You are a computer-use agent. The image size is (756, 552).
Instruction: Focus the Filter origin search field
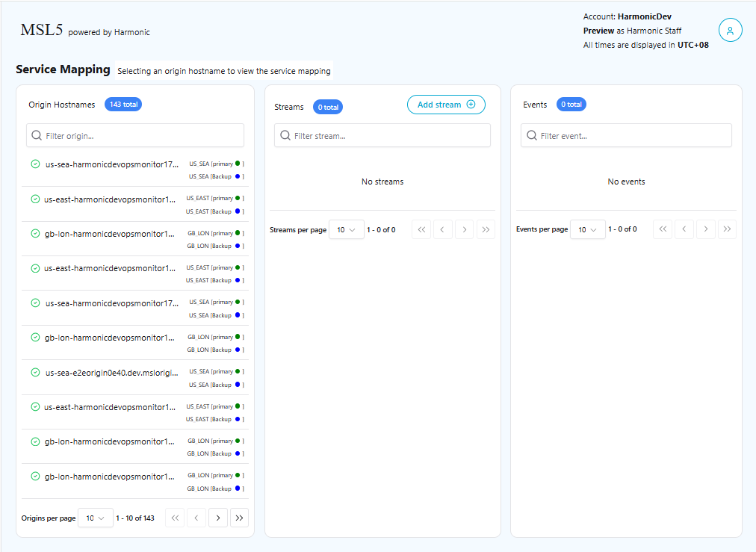click(142, 136)
